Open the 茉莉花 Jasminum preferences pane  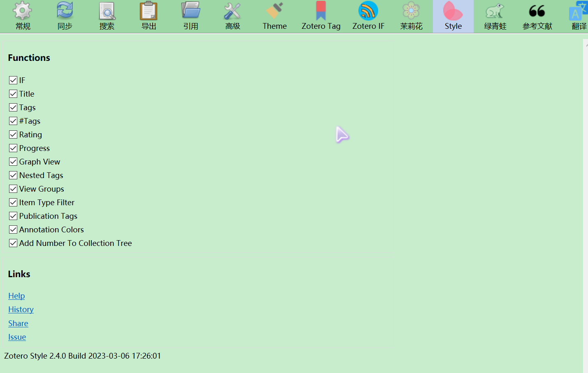click(411, 16)
